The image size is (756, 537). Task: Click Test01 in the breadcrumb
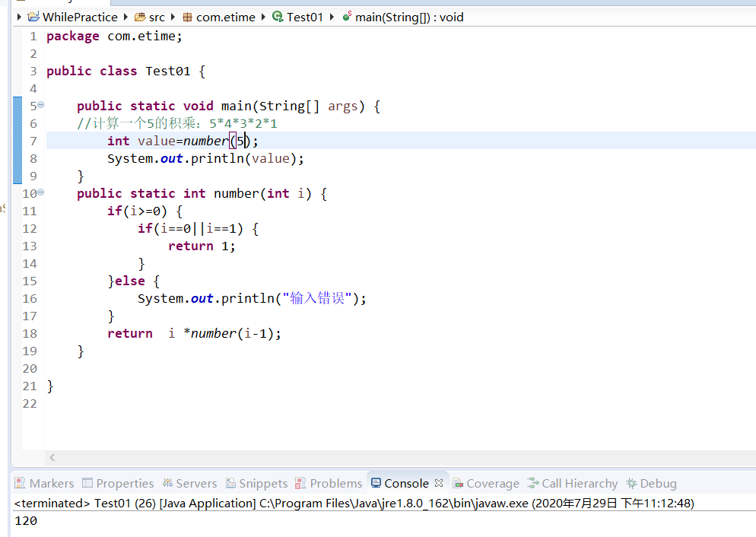(x=305, y=17)
